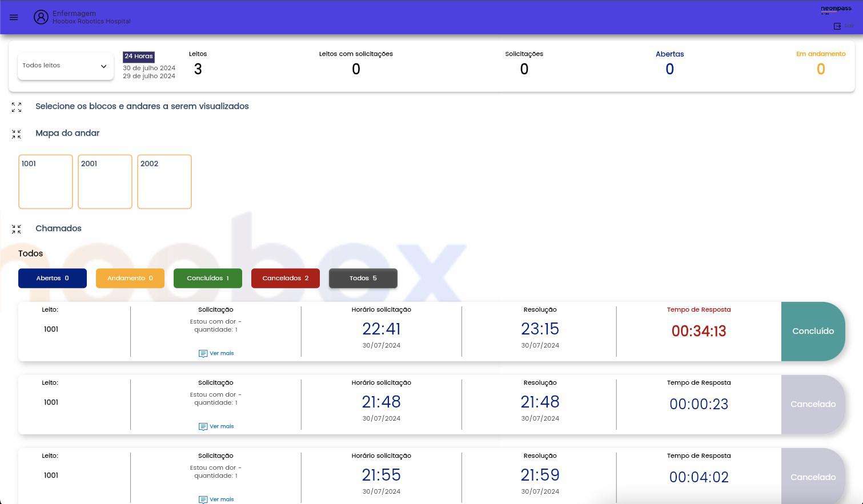Select bed 1001 on the floor map

point(46,182)
